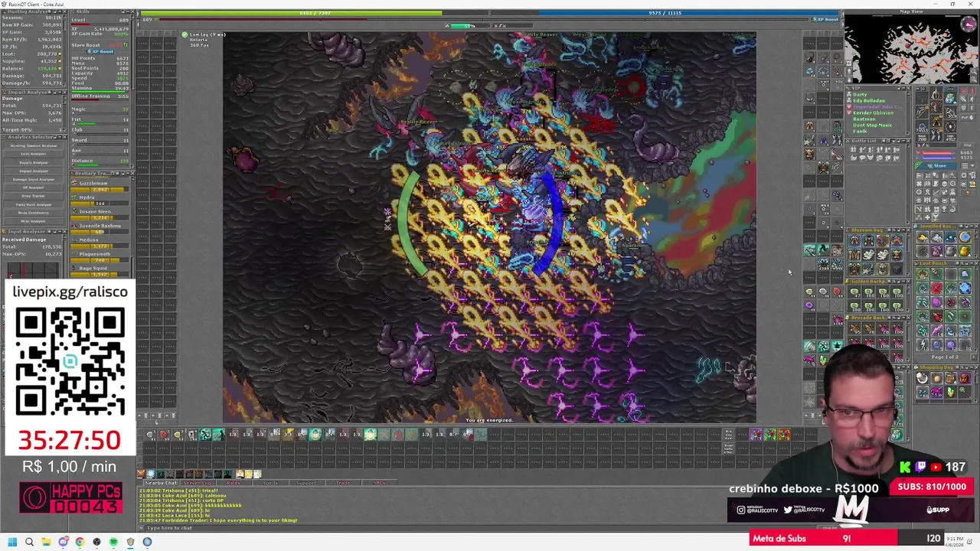
Task: Toggle first Battle List filter icon
Action: (854, 150)
